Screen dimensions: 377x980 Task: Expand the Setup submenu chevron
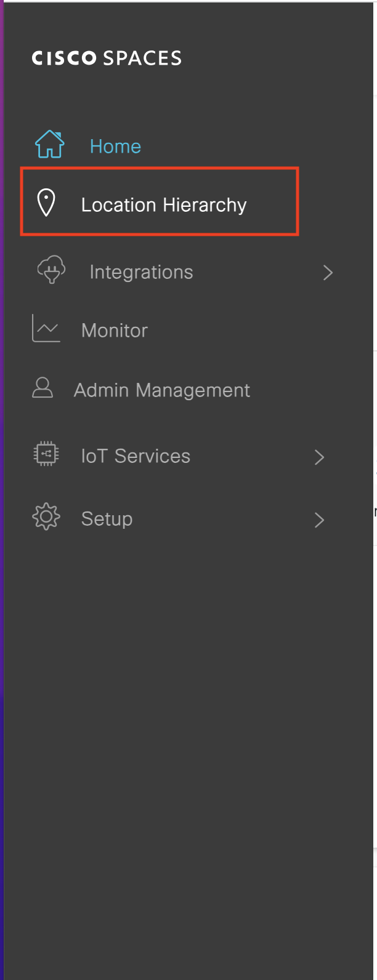tap(319, 520)
